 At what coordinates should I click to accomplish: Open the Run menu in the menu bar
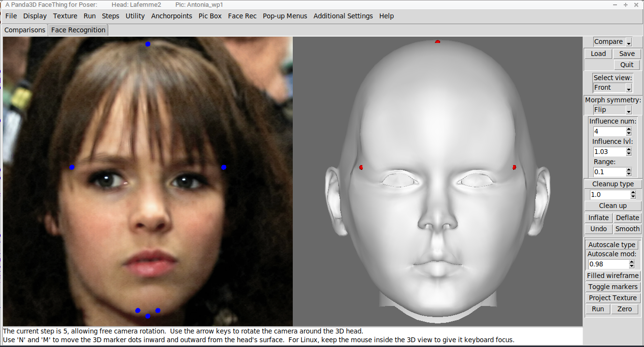[x=89, y=16]
